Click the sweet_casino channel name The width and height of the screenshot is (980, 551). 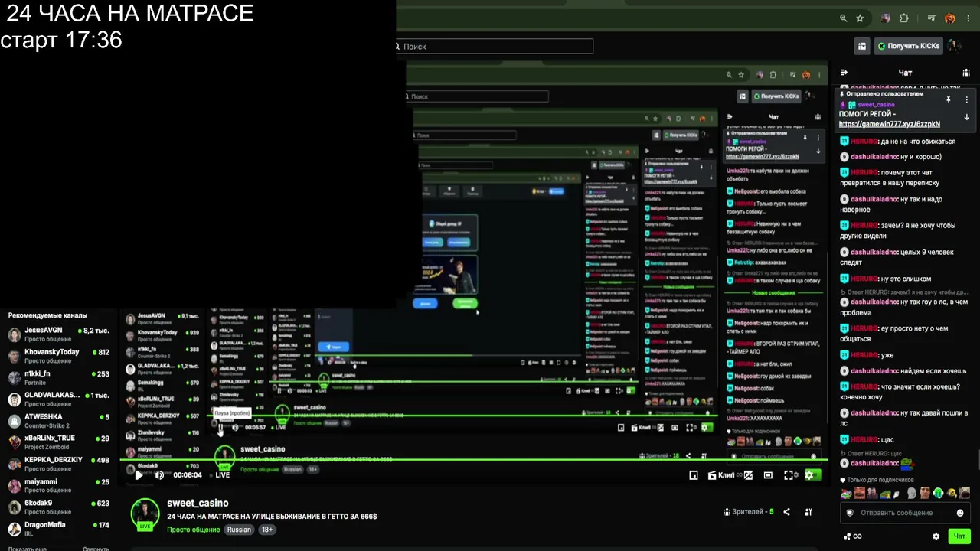(x=198, y=503)
